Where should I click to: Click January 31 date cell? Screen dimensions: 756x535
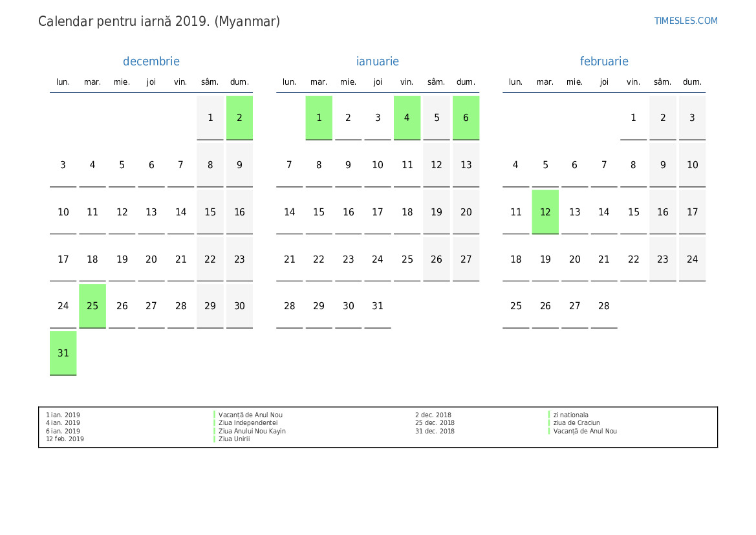(x=378, y=306)
